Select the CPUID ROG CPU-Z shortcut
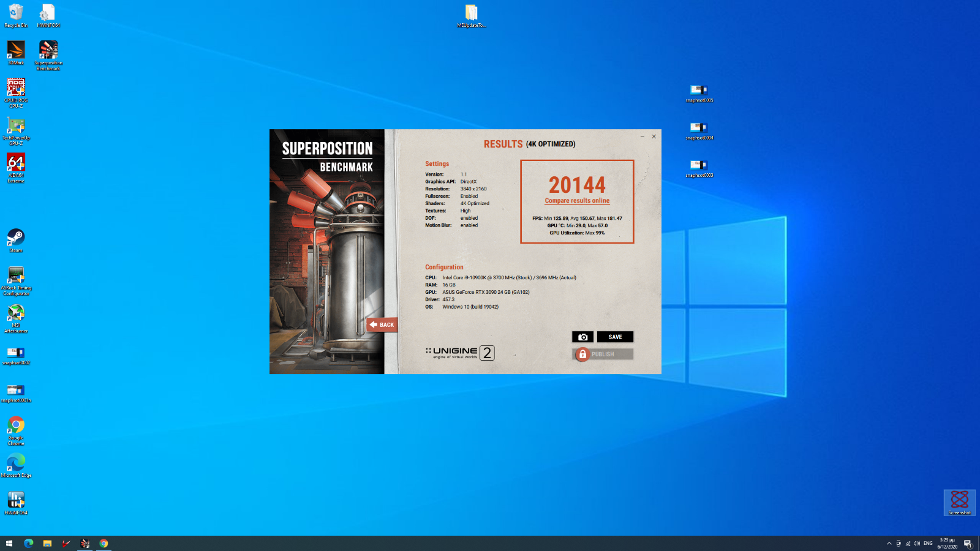Viewport: 980px width, 551px height. coord(16,93)
